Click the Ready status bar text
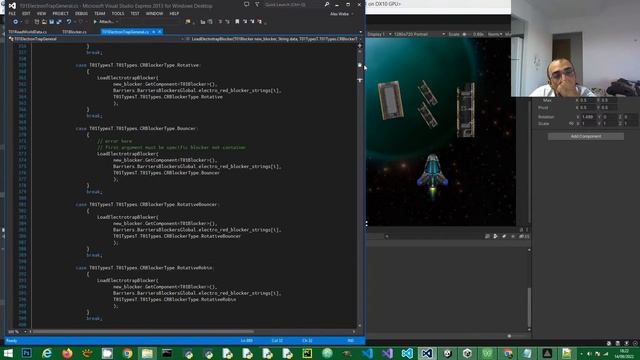Image resolution: width=640 pixels, height=360 pixels. (x=12, y=341)
